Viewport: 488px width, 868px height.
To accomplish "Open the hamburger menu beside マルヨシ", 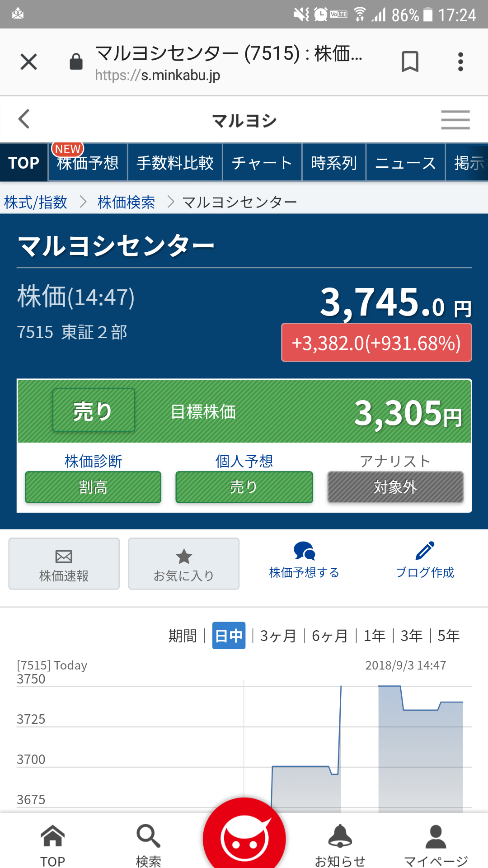I will click(455, 120).
